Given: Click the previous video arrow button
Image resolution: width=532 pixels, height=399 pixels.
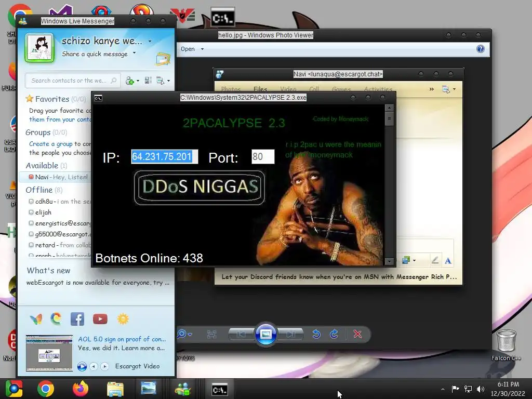Looking at the screenshot, I should coord(94,366).
